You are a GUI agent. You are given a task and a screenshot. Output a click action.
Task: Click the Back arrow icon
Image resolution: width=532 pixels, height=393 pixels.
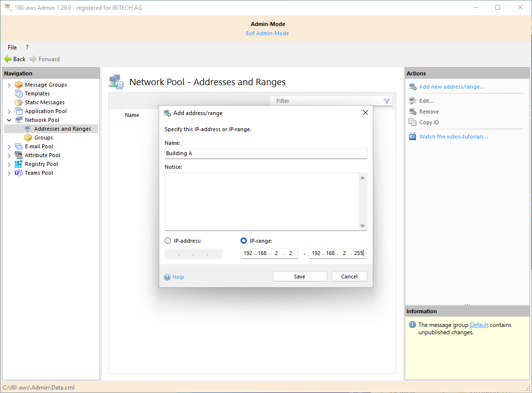point(8,59)
